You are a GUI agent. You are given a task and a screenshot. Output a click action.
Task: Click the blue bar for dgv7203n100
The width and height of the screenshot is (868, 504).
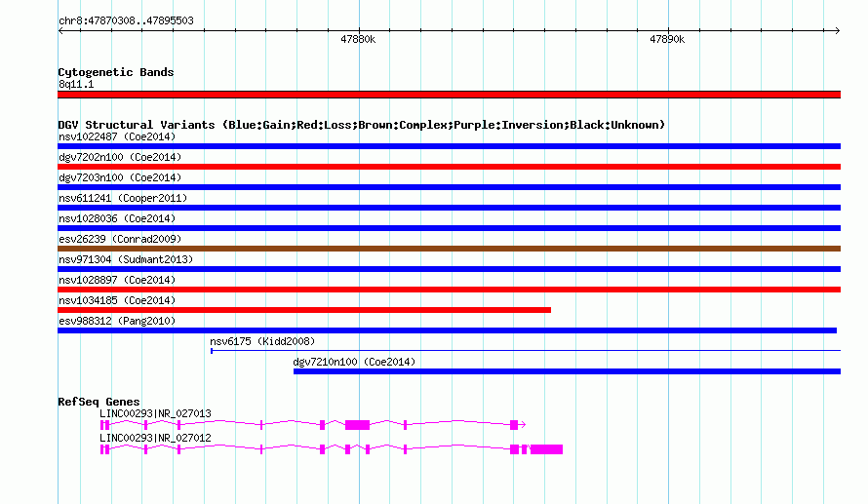pos(449,187)
